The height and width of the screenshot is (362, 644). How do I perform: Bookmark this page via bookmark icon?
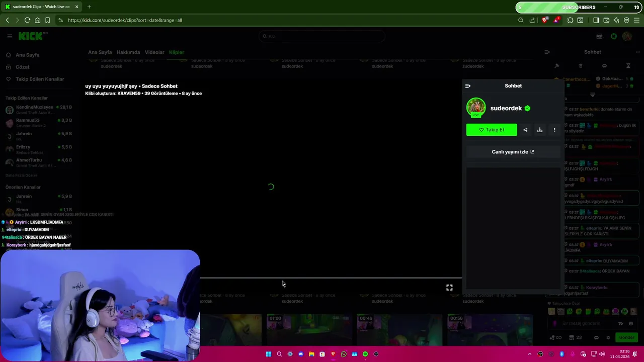(47, 20)
